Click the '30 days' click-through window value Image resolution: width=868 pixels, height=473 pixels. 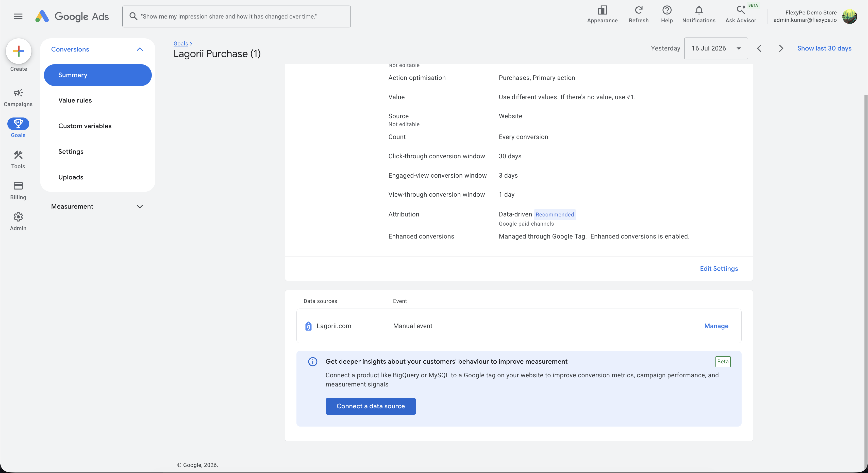510,156
